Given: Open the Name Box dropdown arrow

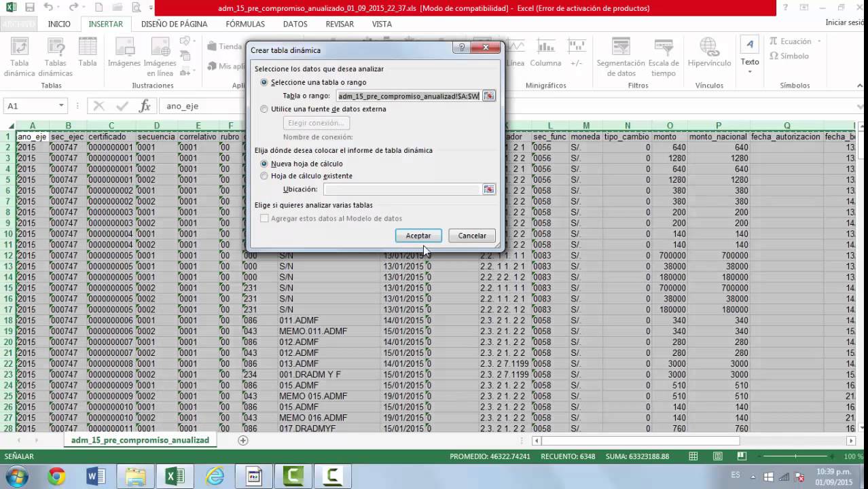Looking at the screenshot, I should [x=61, y=106].
